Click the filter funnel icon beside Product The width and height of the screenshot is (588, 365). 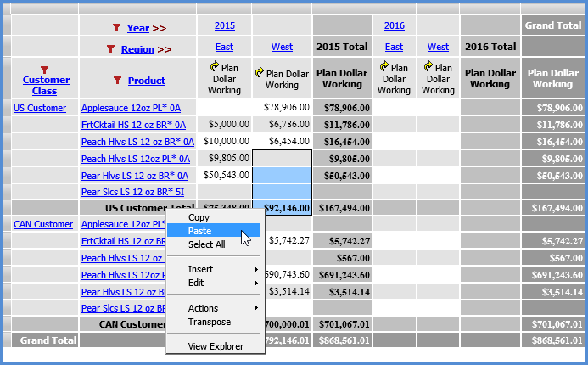pos(117,81)
